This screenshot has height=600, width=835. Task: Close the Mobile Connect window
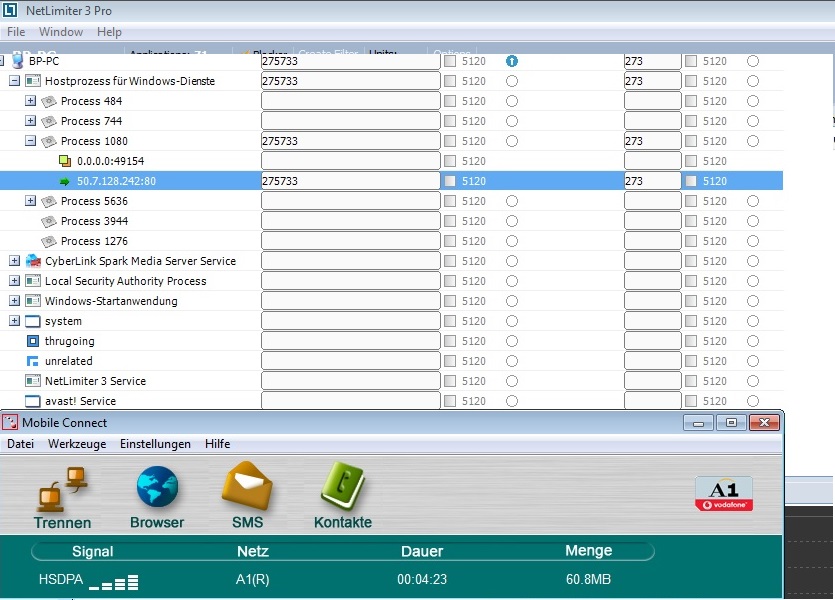pos(764,423)
